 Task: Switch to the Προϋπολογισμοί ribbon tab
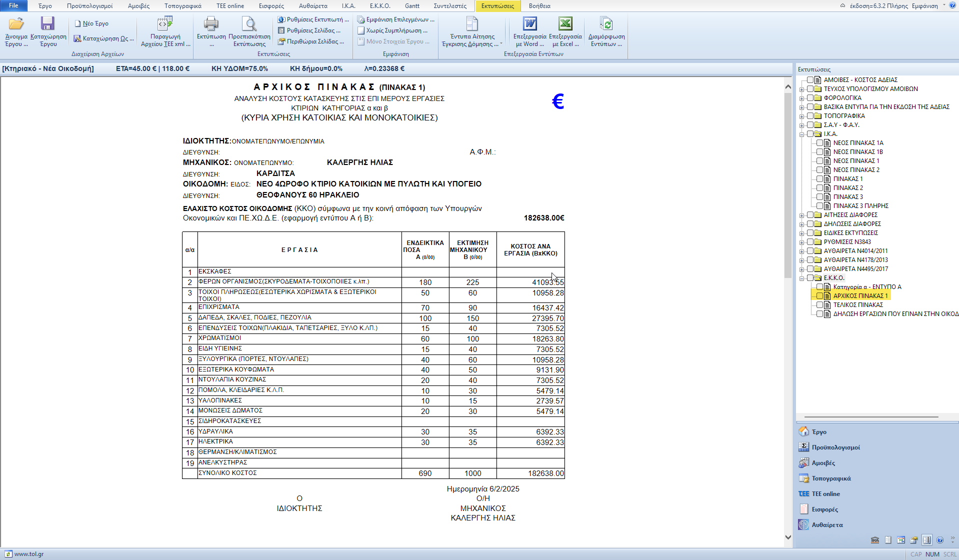pos(89,6)
